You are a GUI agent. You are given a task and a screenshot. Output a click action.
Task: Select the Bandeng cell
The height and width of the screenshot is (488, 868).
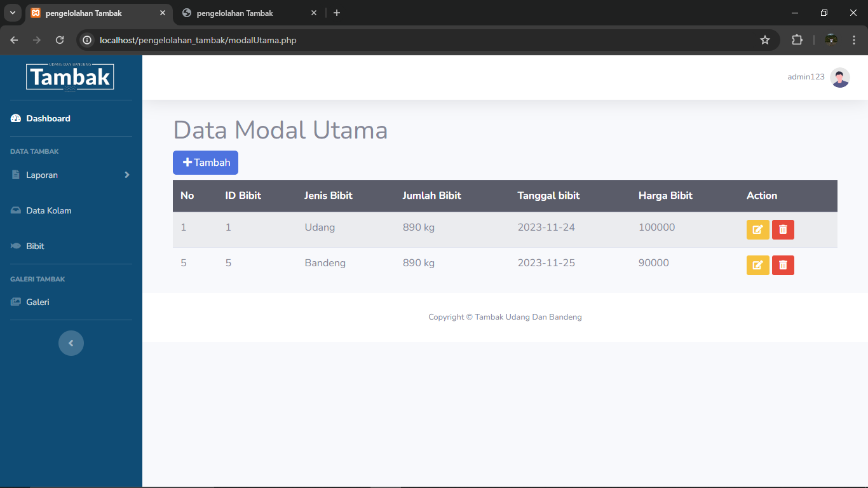[x=325, y=263]
